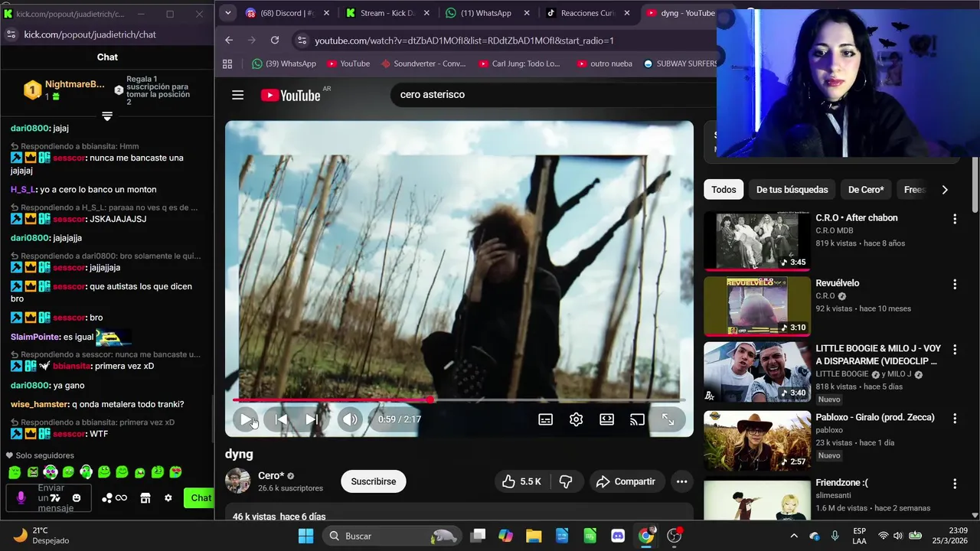
Task: Mute the YouTube video volume
Action: [350, 419]
